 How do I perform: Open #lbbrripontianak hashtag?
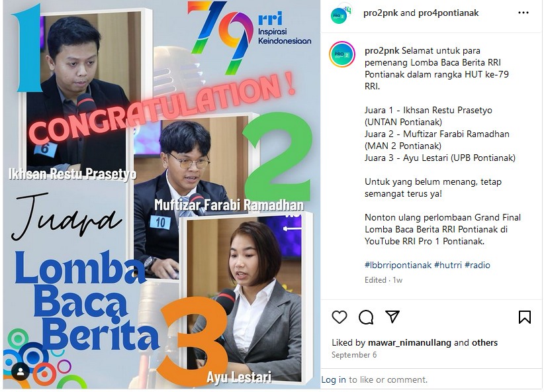click(x=398, y=266)
